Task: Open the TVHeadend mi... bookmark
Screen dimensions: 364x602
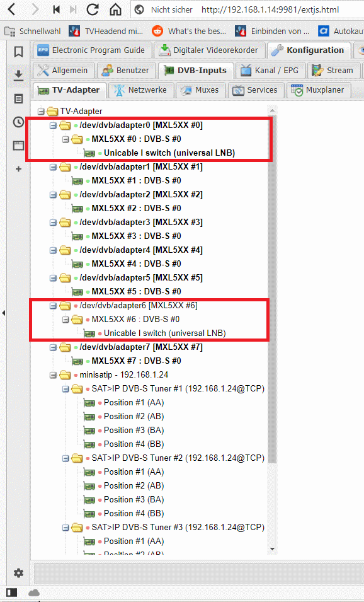Action: coord(106,31)
